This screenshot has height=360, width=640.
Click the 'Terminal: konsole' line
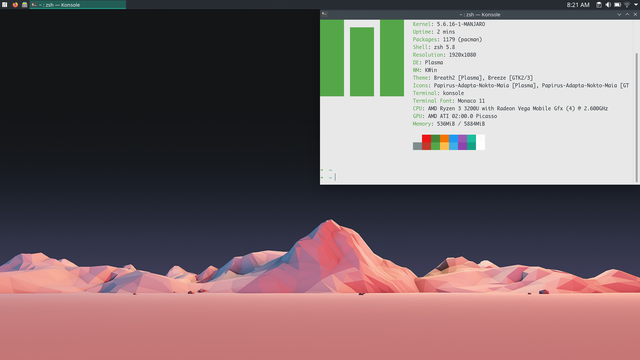(438, 93)
